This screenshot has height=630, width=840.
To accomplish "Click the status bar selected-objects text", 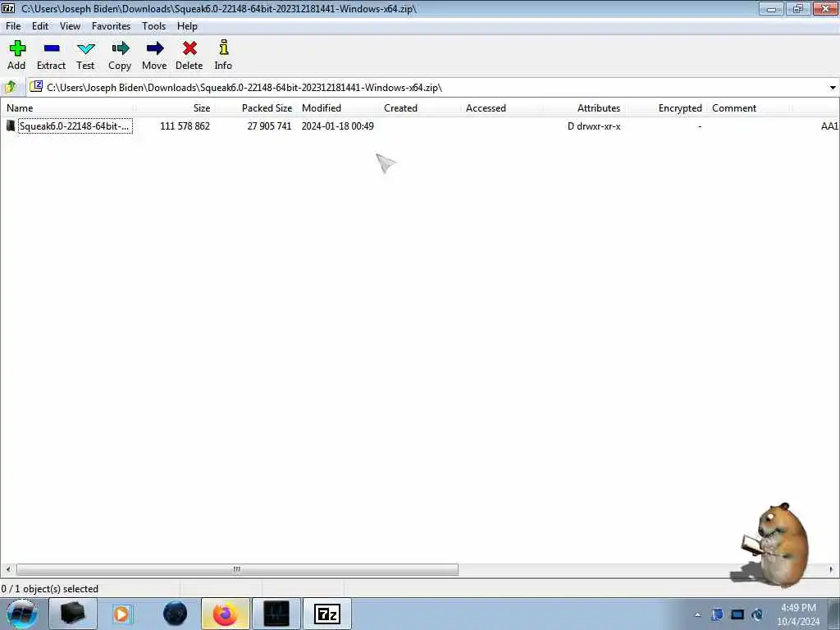I will pos(50,589).
